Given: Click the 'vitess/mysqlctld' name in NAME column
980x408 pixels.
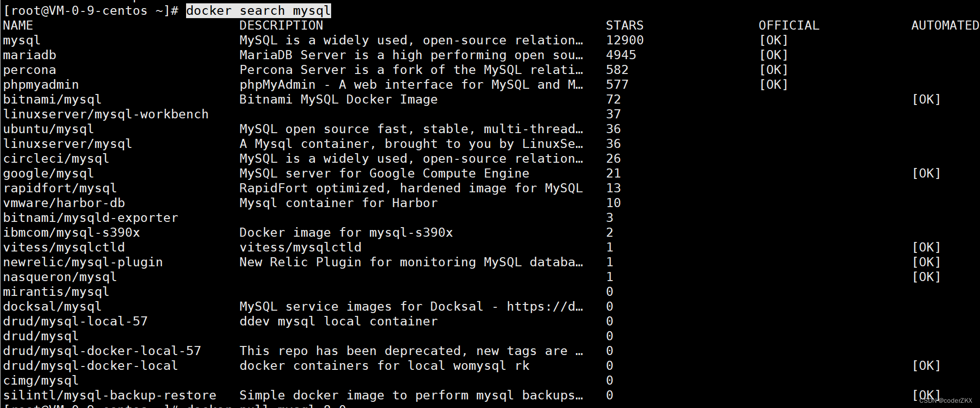Looking at the screenshot, I should pos(64,247).
